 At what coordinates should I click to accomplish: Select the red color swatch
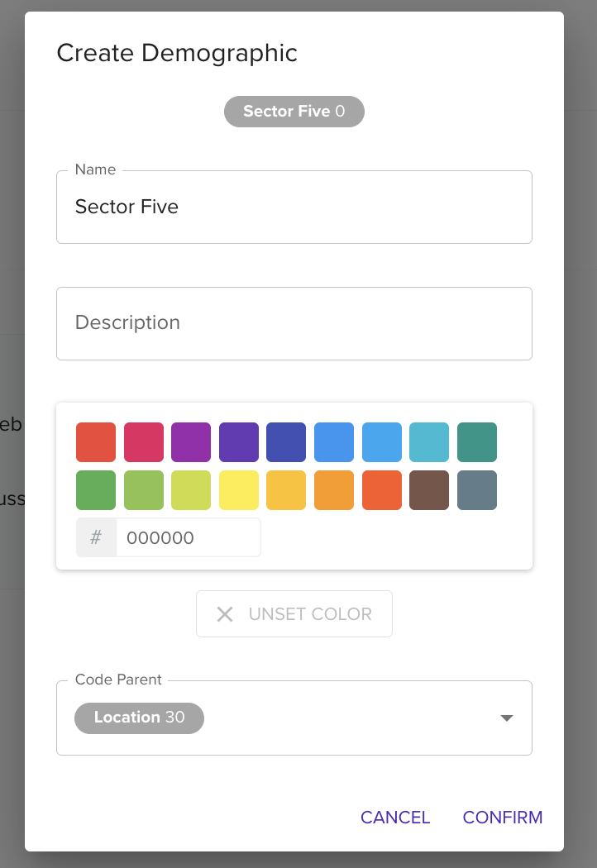96,442
